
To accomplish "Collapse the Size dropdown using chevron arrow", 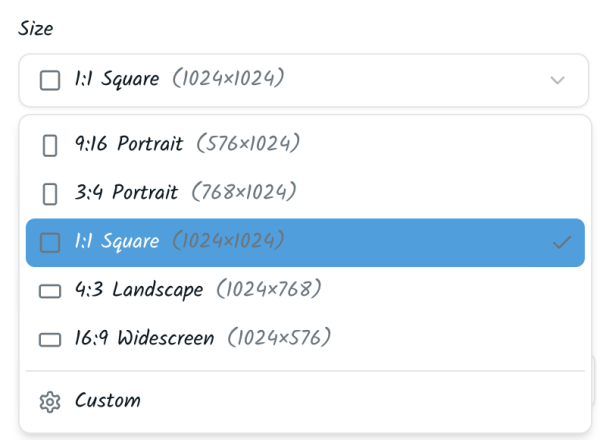I will pyautogui.click(x=558, y=80).
